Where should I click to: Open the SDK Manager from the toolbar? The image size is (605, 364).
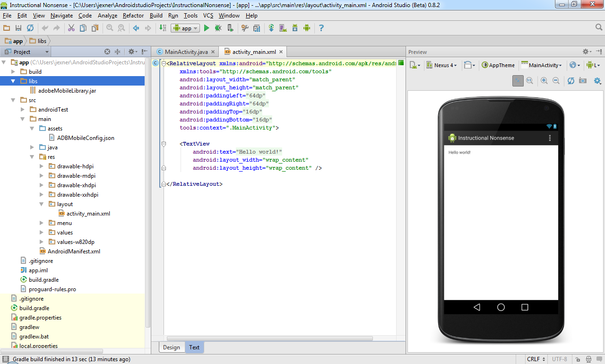294,28
